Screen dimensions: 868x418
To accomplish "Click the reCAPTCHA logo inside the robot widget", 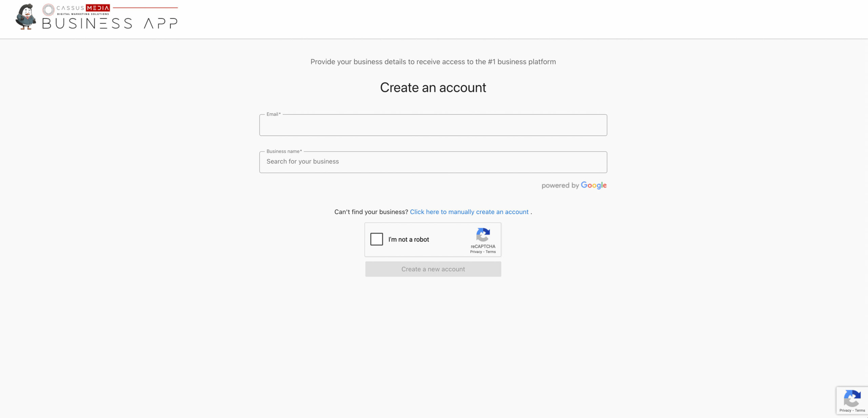I will pos(483,235).
